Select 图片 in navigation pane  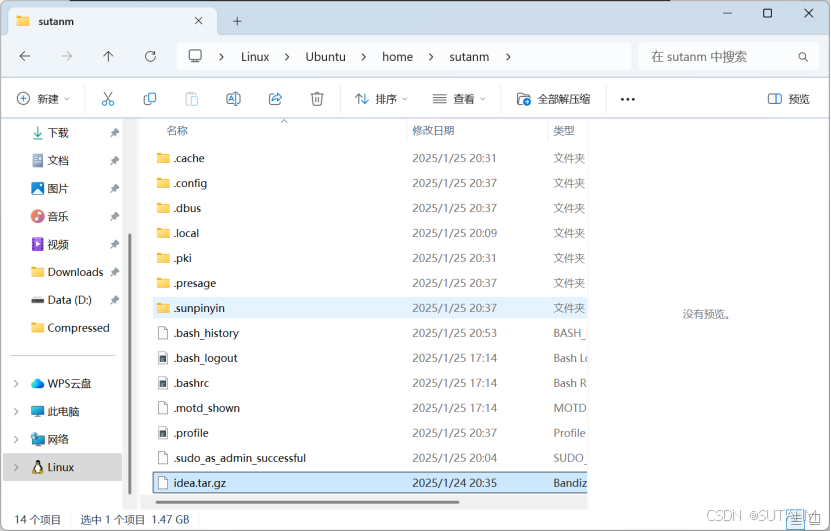click(x=58, y=188)
